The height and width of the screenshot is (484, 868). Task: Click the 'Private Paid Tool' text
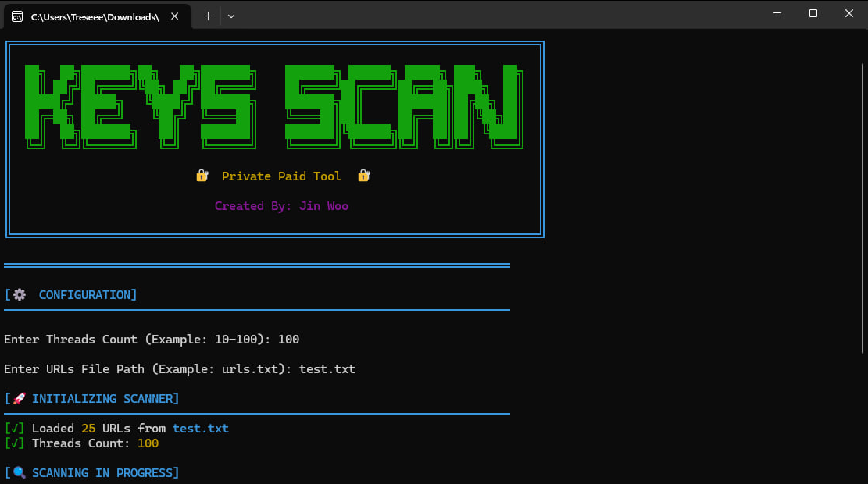coord(281,176)
